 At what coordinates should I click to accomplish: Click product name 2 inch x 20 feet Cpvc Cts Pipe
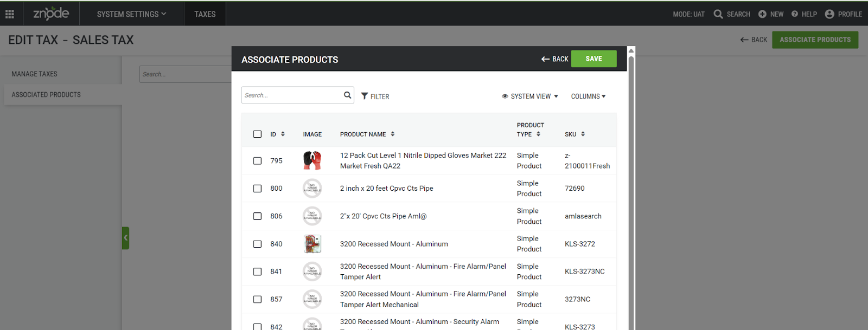(386, 188)
